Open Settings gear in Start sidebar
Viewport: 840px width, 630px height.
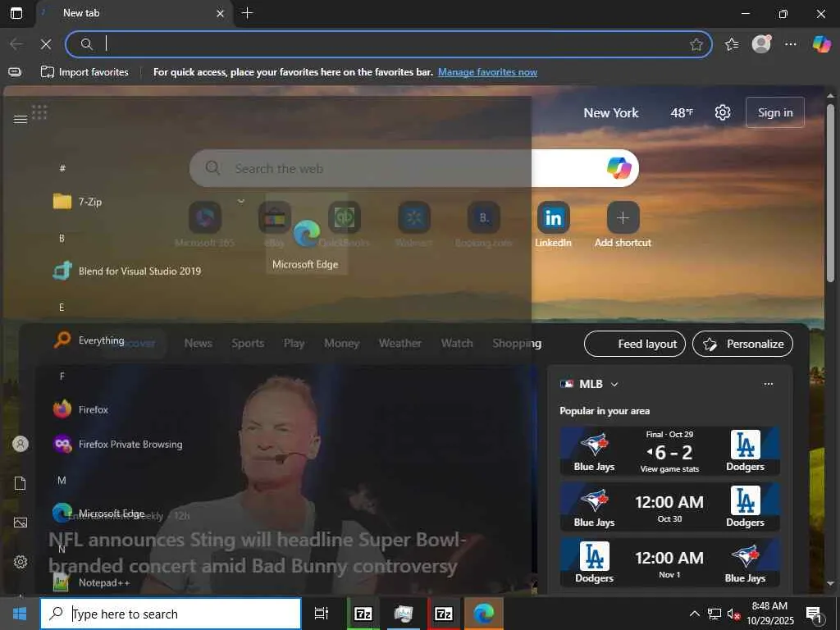21,561
